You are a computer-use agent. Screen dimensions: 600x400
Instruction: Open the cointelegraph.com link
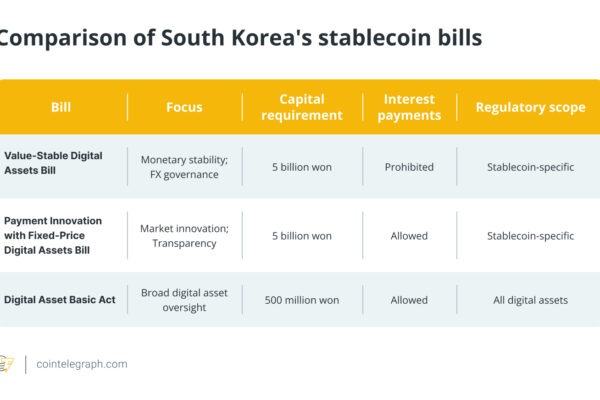click(82, 364)
